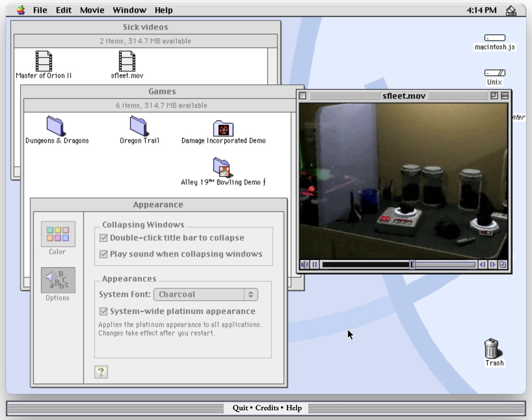Open the Master of Orion II video
The width and height of the screenshot is (532, 420).
(x=44, y=62)
